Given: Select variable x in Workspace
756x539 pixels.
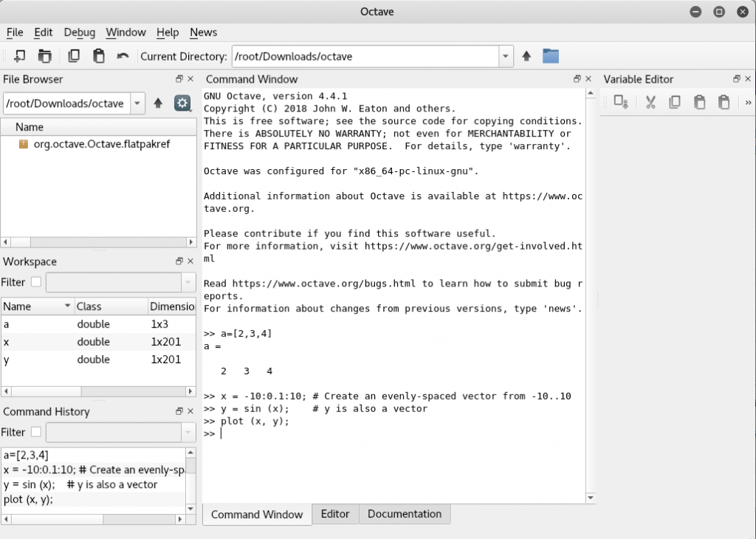Looking at the screenshot, I should (x=98, y=342).
